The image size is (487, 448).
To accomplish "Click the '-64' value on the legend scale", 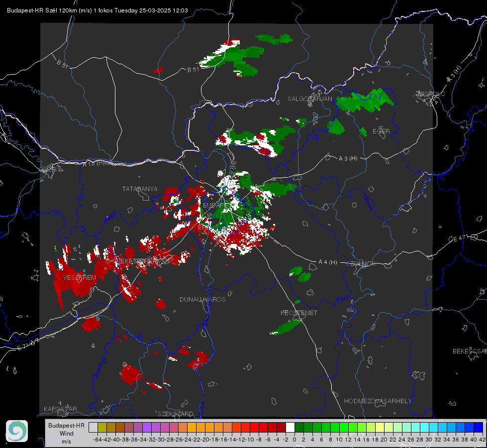I will pyautogui.click(x=97, y=440).
